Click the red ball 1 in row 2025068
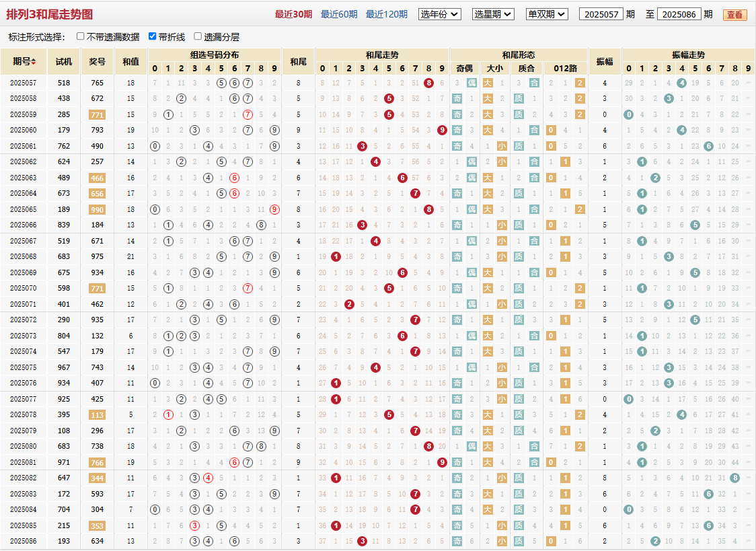This screenshot has height=551, width=756. click(336, 257)
